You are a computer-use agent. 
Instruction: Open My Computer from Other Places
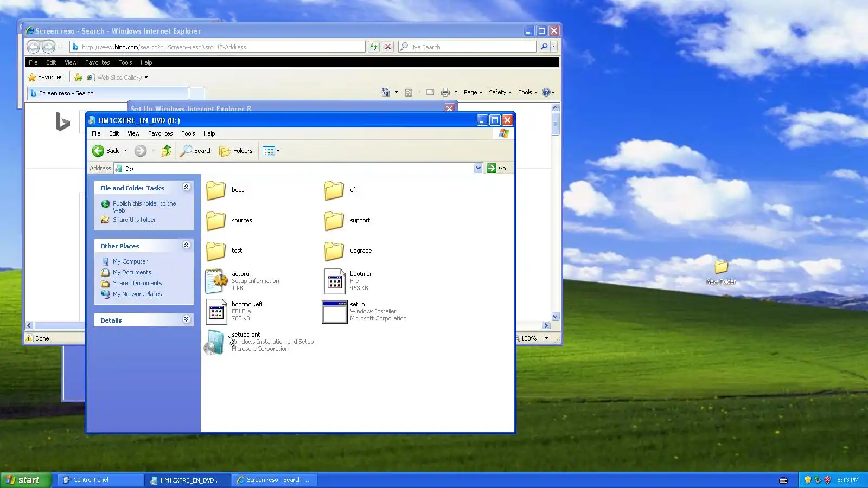pyautogui.click(x=130, y=261)
